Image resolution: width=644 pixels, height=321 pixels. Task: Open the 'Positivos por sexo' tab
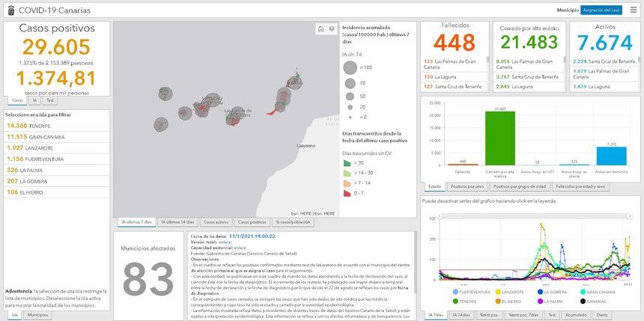(469, 186)
